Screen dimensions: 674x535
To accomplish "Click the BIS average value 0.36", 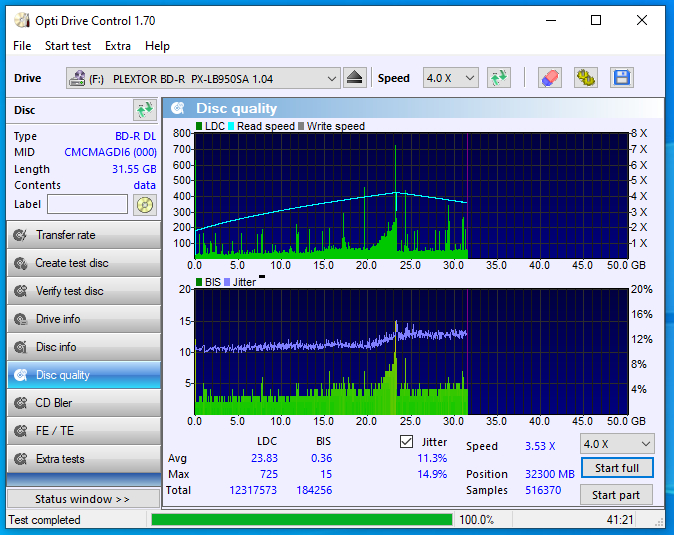I will 322,458.
